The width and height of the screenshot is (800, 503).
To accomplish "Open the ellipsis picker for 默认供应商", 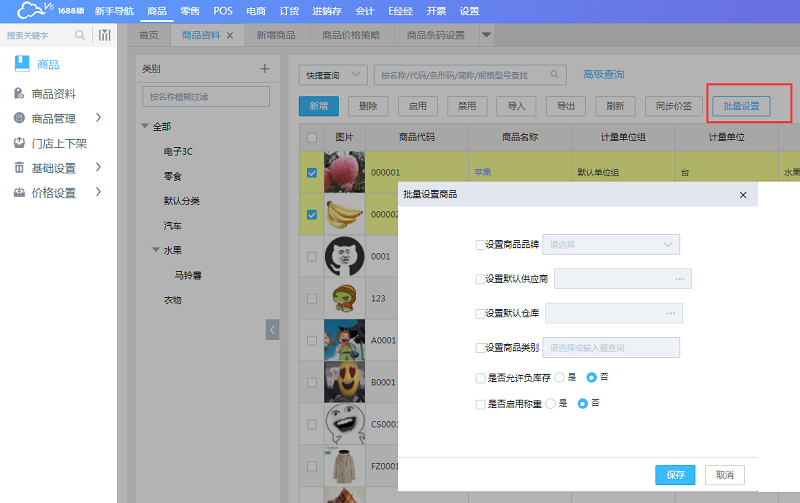I will coord(680,279).
